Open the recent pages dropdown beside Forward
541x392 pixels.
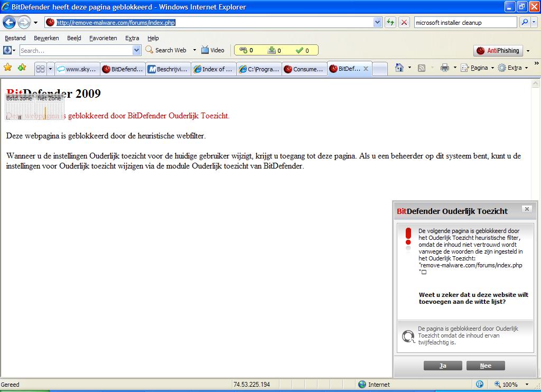(35, 23)
